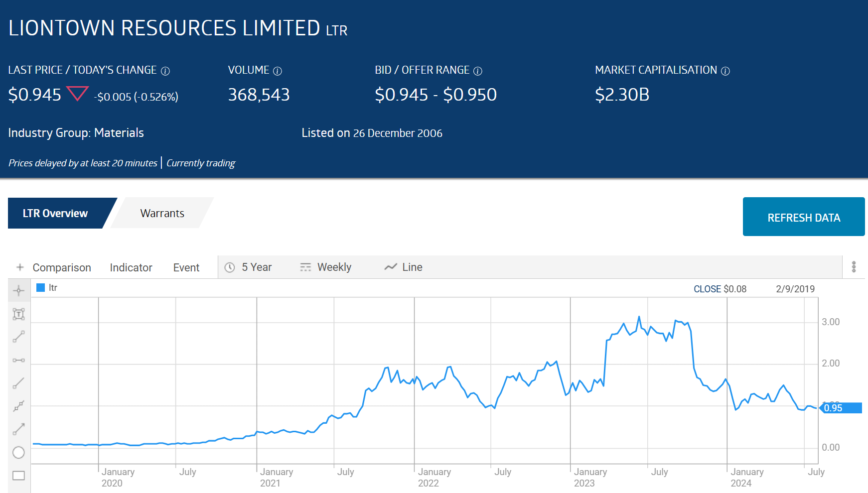
Task: Click the January 2022 axis label
Action: 434,477
